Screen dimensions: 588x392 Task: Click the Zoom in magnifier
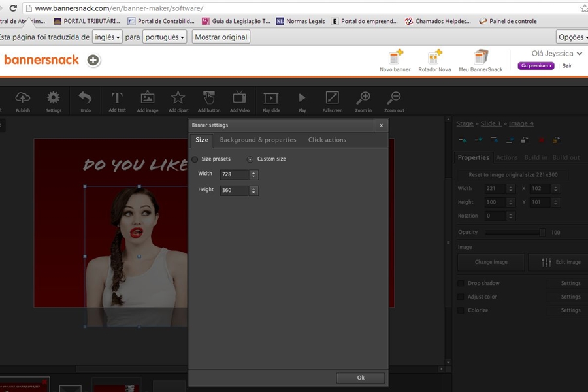[363, 97]
